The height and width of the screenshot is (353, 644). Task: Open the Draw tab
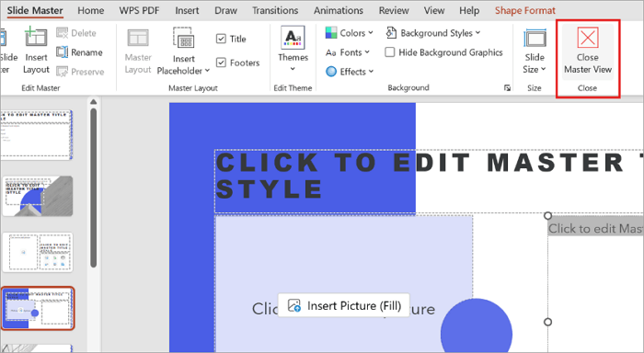point(225,10)
